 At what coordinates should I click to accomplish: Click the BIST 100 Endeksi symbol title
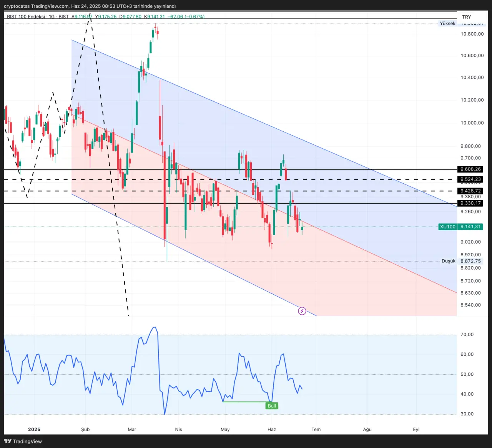pos(26,17)
